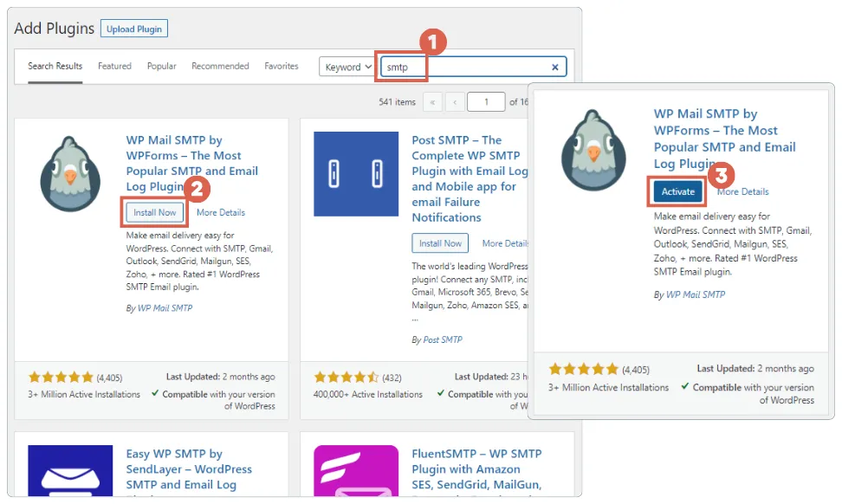Open the Popular plugins tab

click(x=160, y=65)
